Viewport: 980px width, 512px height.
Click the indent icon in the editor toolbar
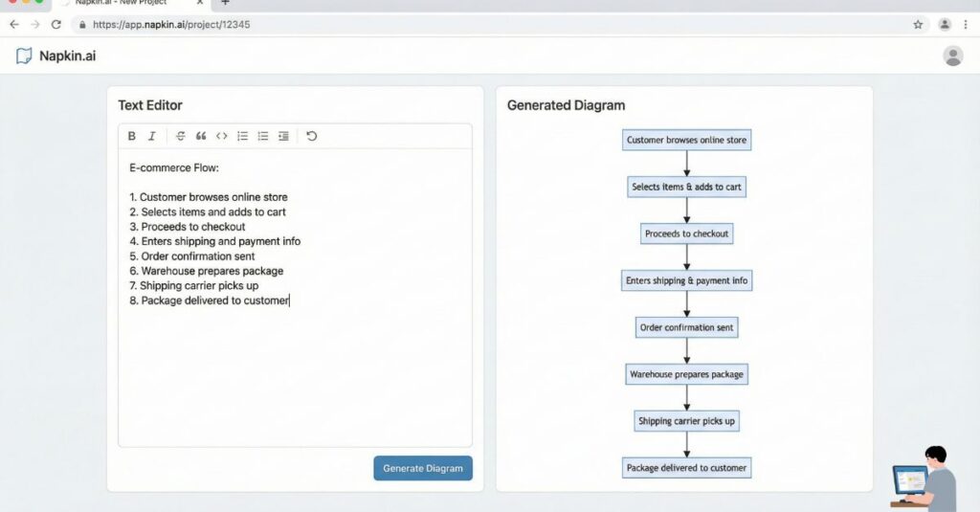(283, 136)
